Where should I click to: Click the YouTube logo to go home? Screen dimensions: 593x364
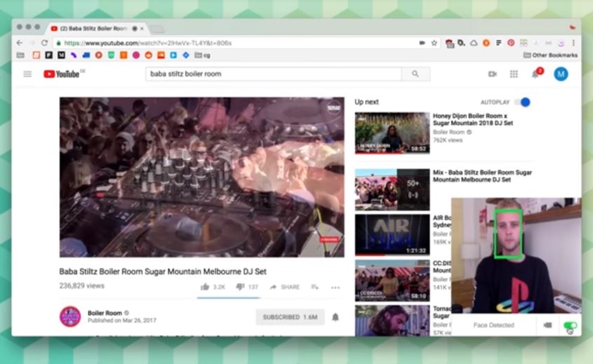tap(61, 74)
